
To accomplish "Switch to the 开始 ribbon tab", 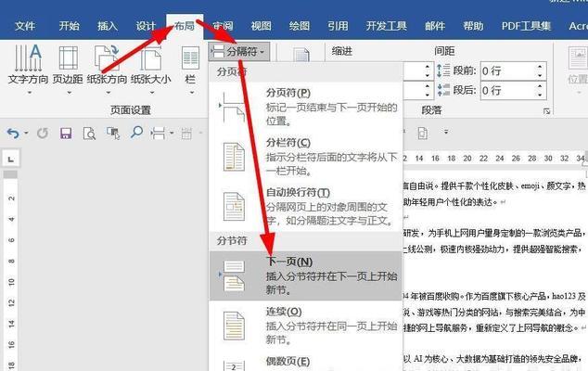I will tap(70, 26).
